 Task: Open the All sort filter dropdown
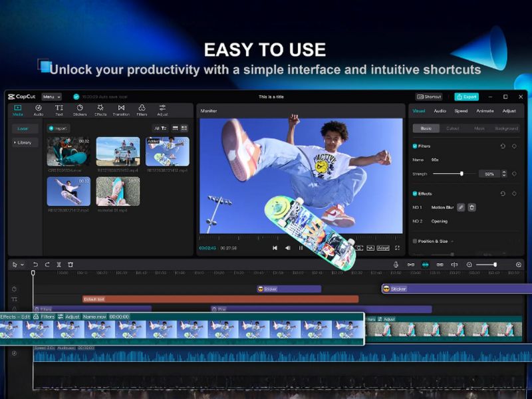(160, 128)
